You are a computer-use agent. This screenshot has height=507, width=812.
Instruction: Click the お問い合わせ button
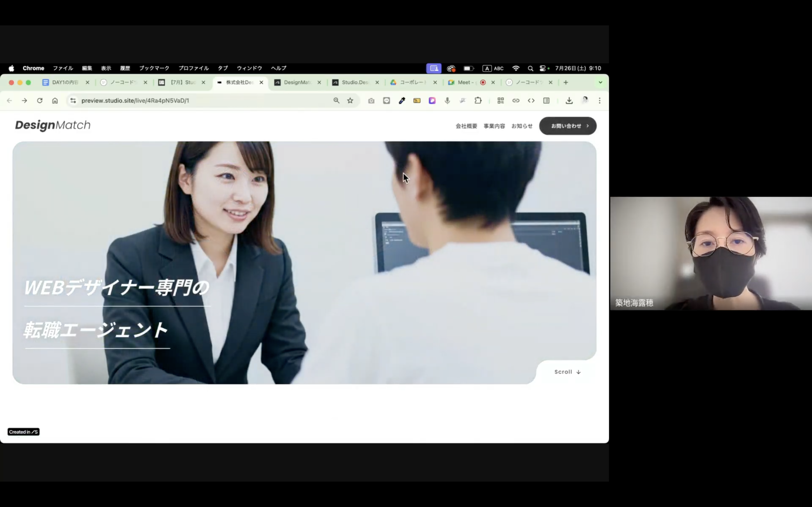coord(568,126)
